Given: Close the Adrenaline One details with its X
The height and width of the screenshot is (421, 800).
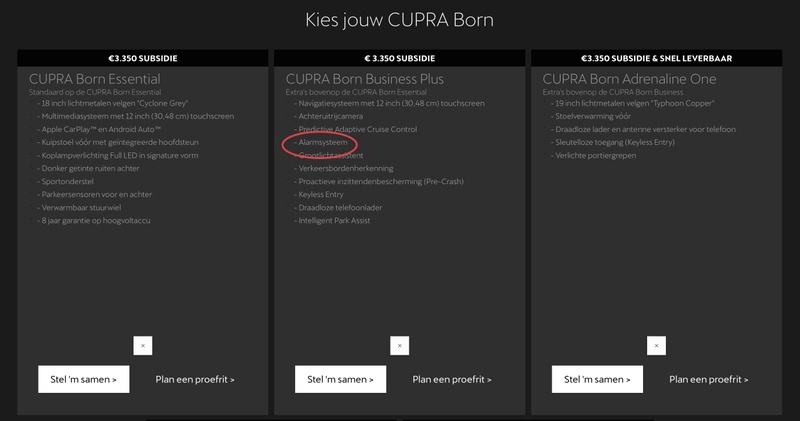Looking at the screenshot, I should (x=656, y=345).
